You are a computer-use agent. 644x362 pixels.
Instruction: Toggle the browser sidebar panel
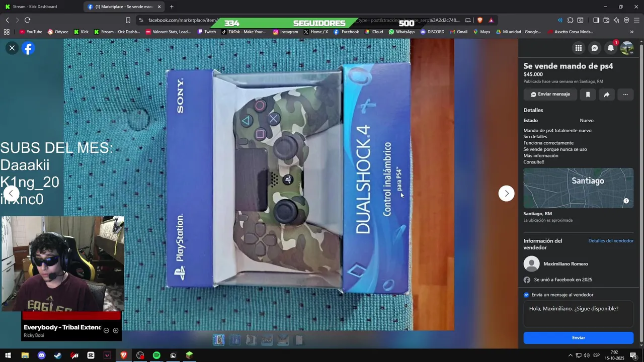coord(596,20)
